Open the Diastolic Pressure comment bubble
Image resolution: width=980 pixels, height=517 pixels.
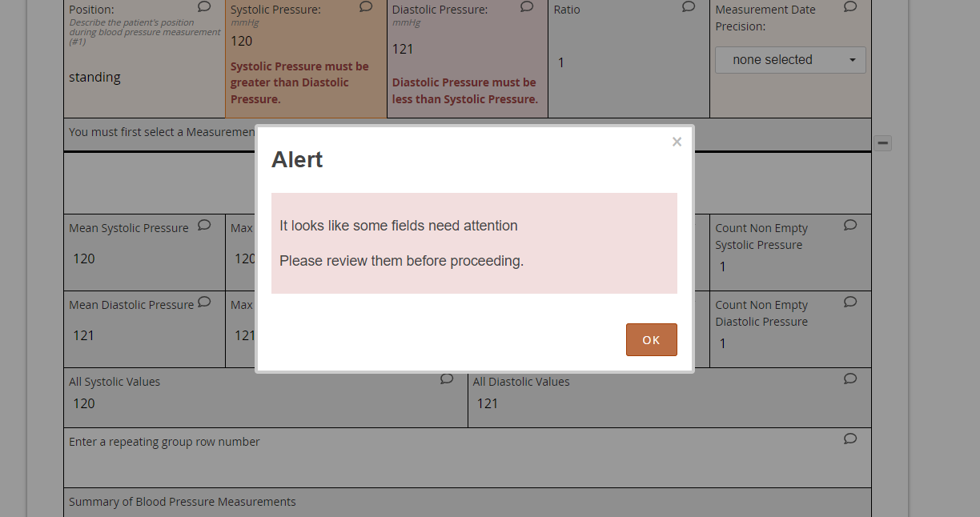coord(527,6)
